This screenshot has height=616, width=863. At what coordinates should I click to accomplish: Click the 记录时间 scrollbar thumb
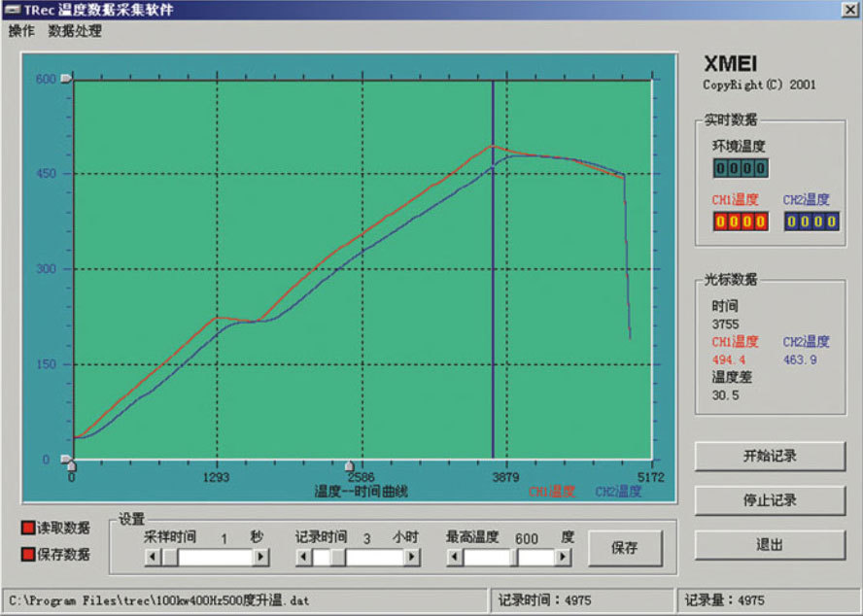tap(338, 557)
